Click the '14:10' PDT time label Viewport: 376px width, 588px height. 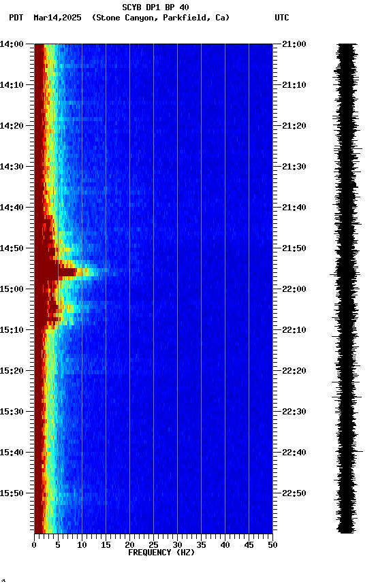pyautogui.click(x=12, y=85)
